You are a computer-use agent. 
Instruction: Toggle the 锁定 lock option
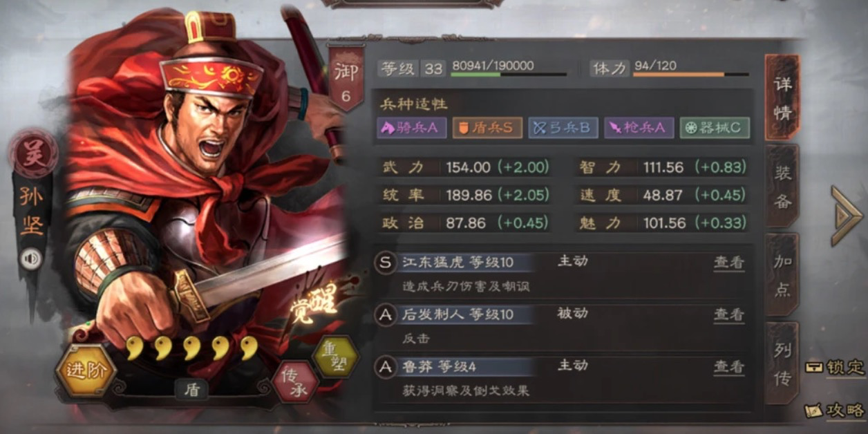click(x=836, y=367)
